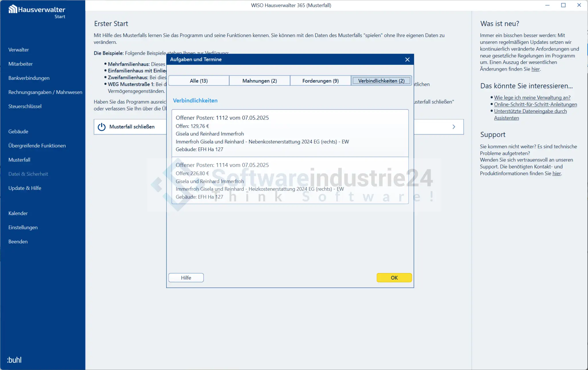This screenshot has height=370, width=588.
Task: Open Verwalter in the sidebar
Action: 19,50
